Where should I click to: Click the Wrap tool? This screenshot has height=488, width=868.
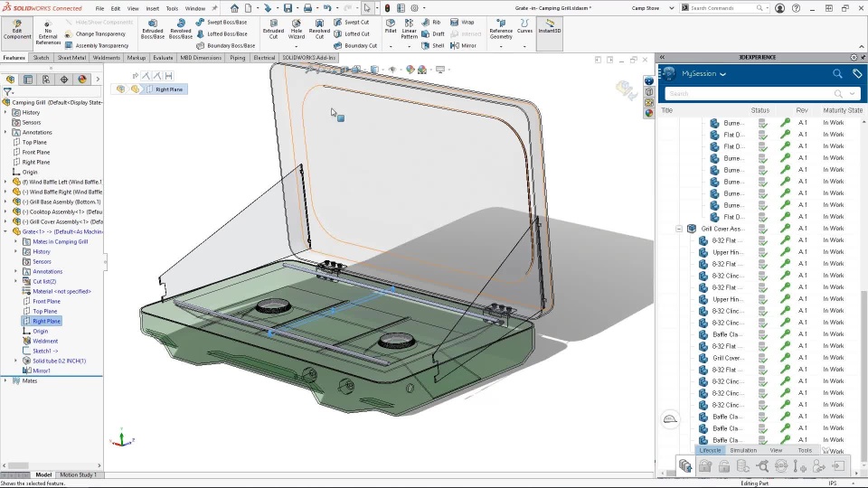coord(462,22)
